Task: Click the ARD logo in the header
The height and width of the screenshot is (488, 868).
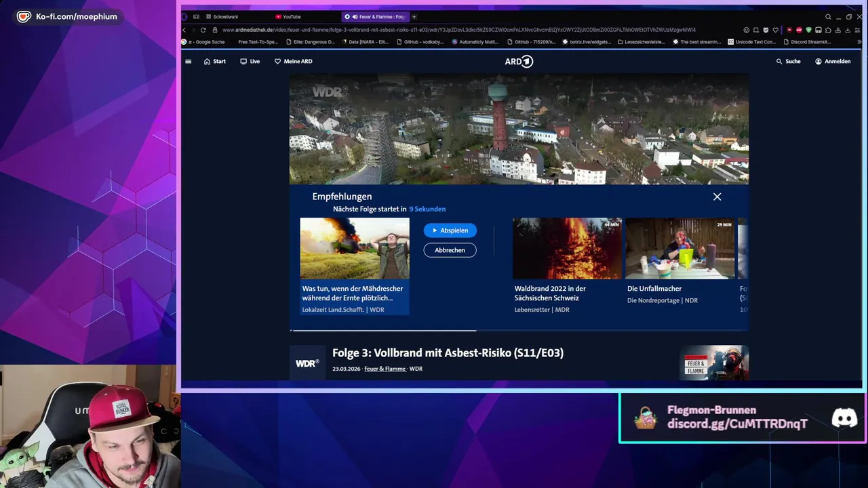Action: pos(519,61)
